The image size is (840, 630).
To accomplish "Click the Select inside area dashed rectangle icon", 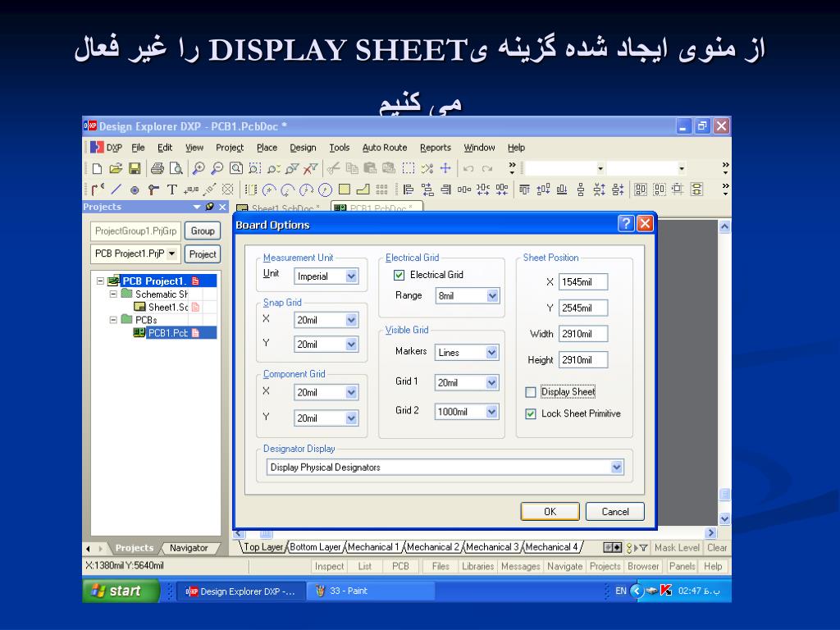I will [x=409, y=169].
